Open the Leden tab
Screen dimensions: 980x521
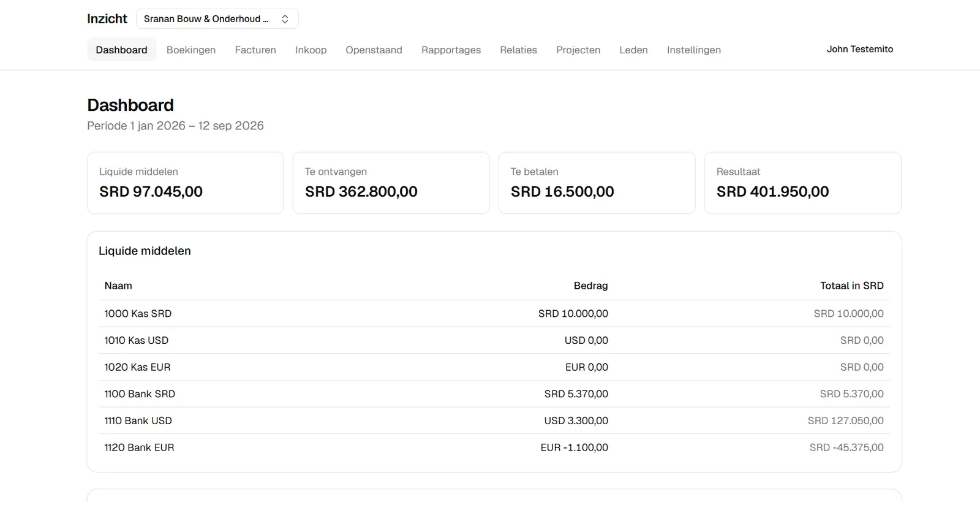[x=633, y=50]
